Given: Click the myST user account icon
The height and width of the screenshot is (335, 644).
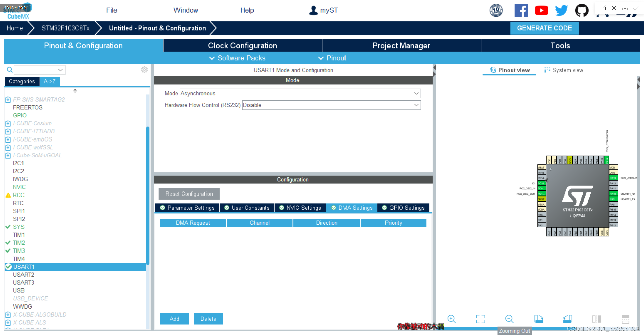Looking at the screenshot, I should [x=313, y=10].
